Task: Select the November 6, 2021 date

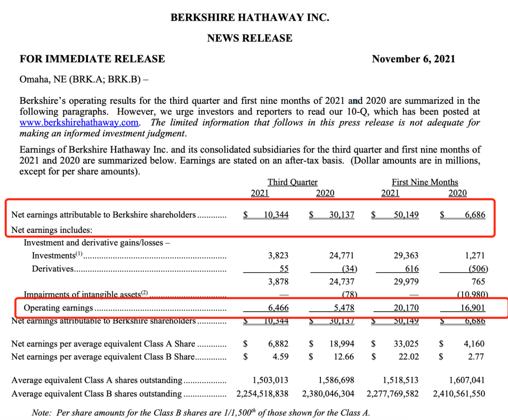Action: pos(414,59)
